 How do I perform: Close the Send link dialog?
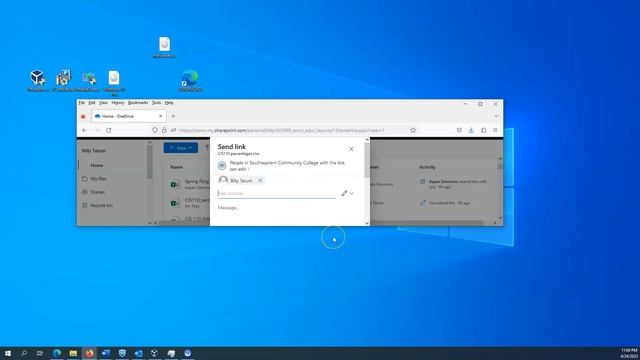click(x=351, y=149)
